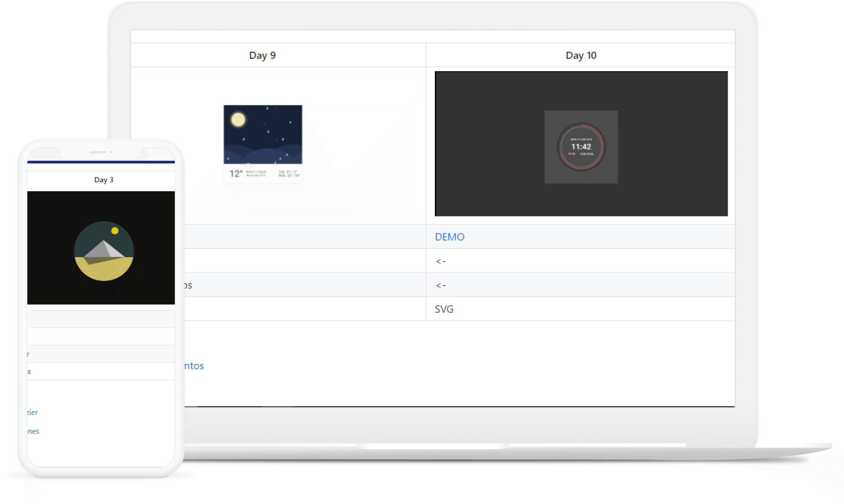The image size is (844, 504).
Task: Click the 12° temperature on weather card
Action: pyautogui.click(x=236, y=173)
